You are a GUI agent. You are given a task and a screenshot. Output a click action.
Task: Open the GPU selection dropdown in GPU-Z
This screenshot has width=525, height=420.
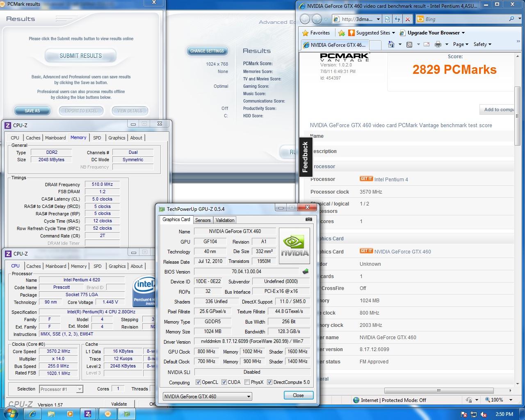pyautogui.click(x=208, y=396)
